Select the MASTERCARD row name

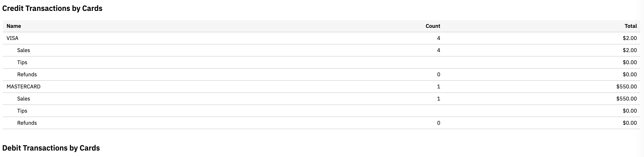(x=23, y=87)
